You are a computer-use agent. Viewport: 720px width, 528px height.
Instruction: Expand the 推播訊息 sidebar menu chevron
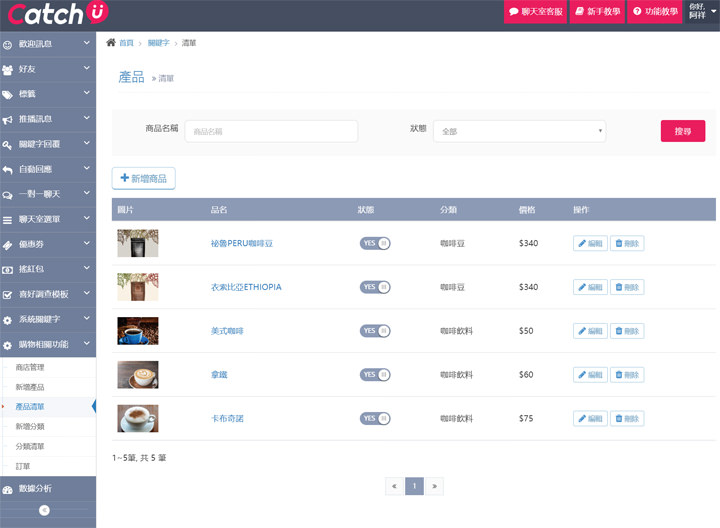(87, 118)
